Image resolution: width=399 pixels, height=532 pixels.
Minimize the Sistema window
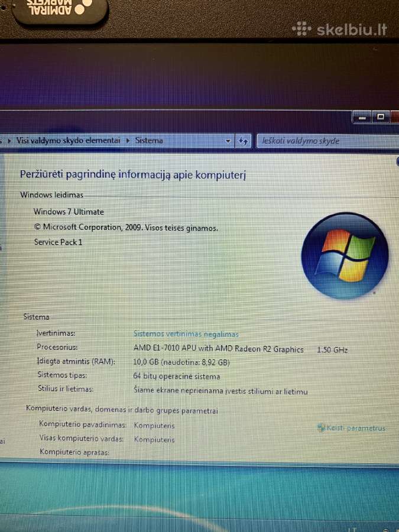[x=362, y=118]
